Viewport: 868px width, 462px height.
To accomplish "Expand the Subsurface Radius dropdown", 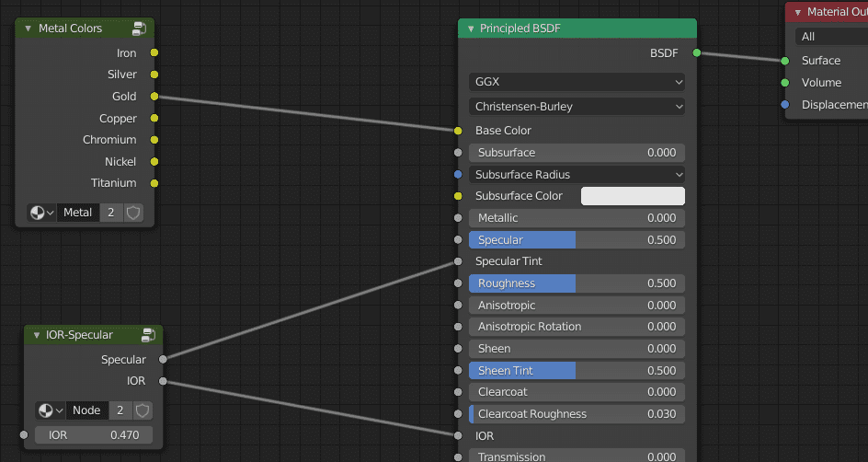I will [x=577, y=175].
